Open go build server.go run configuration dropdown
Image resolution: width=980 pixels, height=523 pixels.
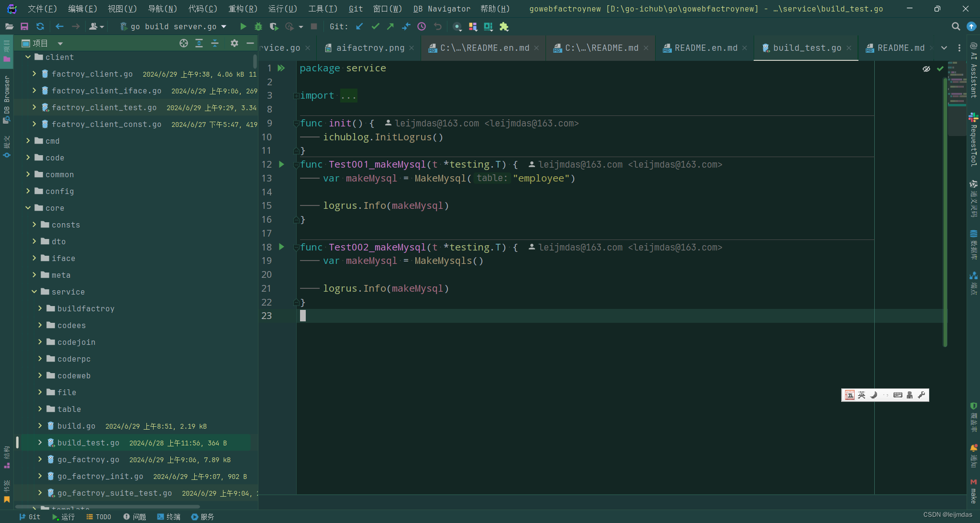[x=172, y=27]
